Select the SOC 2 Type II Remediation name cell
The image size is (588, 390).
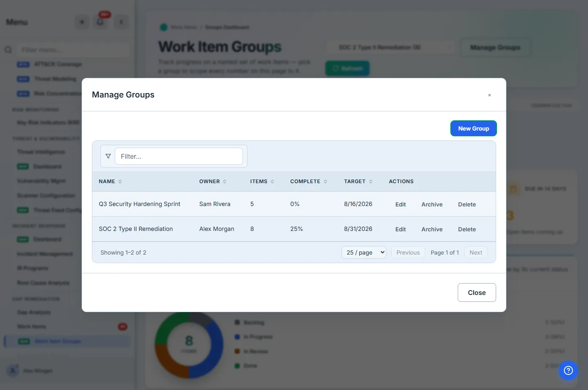click(x=136, y=229)
